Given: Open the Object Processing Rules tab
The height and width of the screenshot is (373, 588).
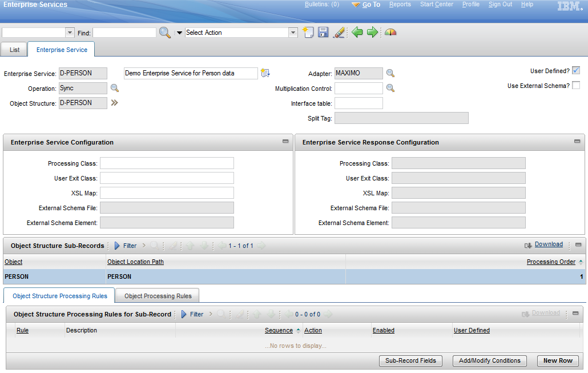Looking at the screenshot, I should tap(156, 295).
